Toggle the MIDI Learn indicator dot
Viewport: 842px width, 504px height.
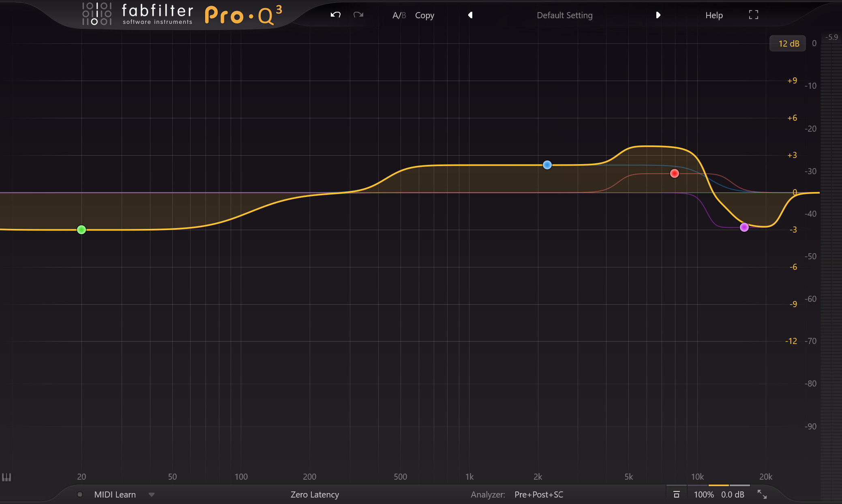[x=80, y=494]
